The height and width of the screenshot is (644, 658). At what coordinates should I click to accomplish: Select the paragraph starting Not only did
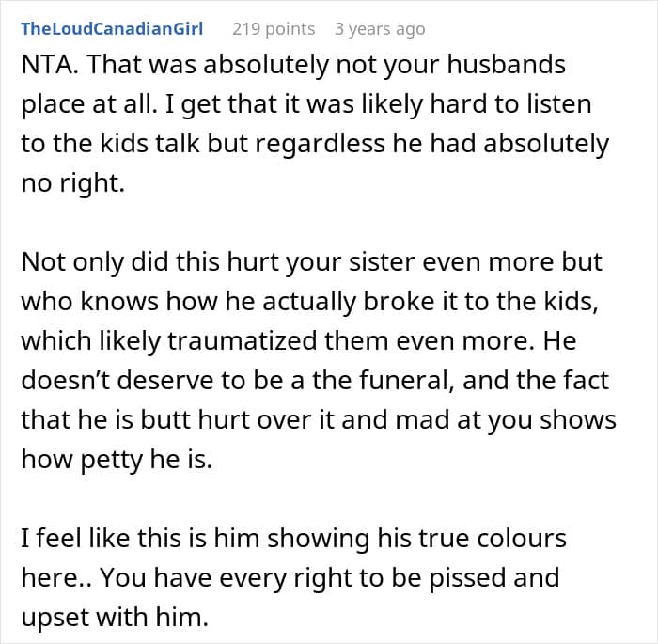point(319,360)
